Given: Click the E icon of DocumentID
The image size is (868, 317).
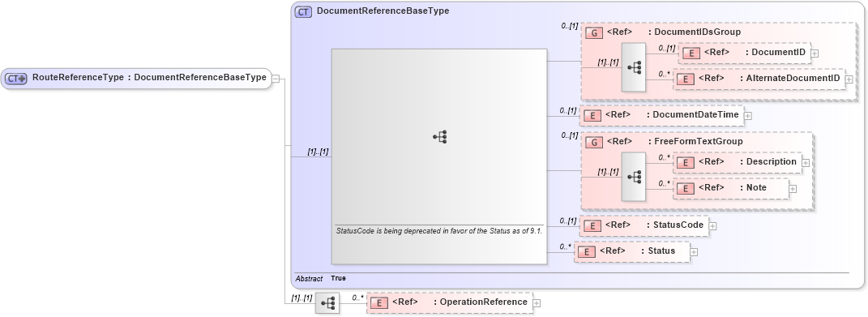Looking at the screenshot, I should [691, 54].
